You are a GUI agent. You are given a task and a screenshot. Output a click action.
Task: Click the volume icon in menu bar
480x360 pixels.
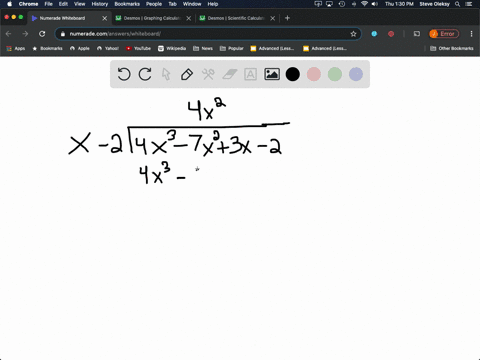pyautogui.click(x=375, y=4)
